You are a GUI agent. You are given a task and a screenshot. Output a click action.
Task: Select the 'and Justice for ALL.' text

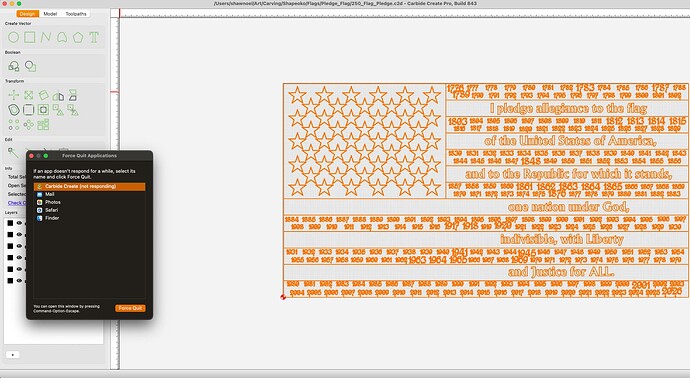click(x=561, y=272)
